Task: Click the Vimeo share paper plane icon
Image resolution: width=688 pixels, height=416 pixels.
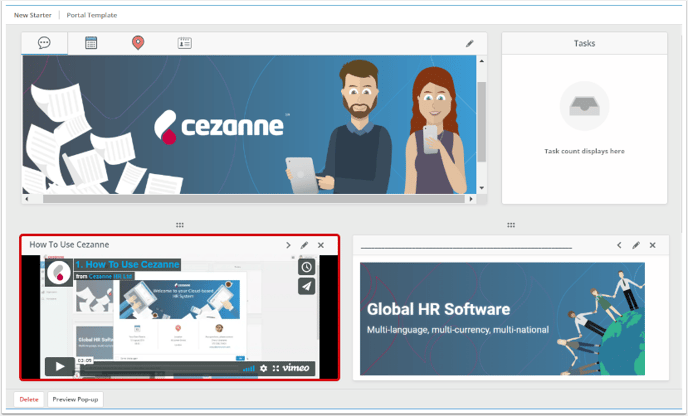Action: tap(307, 287)
